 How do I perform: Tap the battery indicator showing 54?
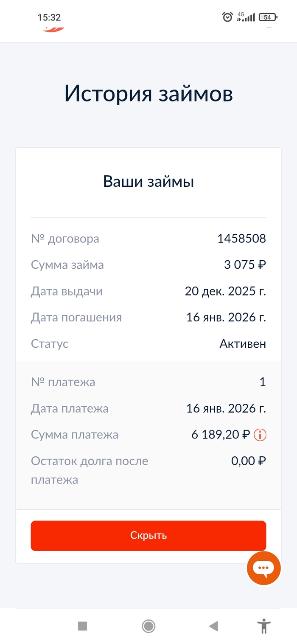(x=268, y=17)
